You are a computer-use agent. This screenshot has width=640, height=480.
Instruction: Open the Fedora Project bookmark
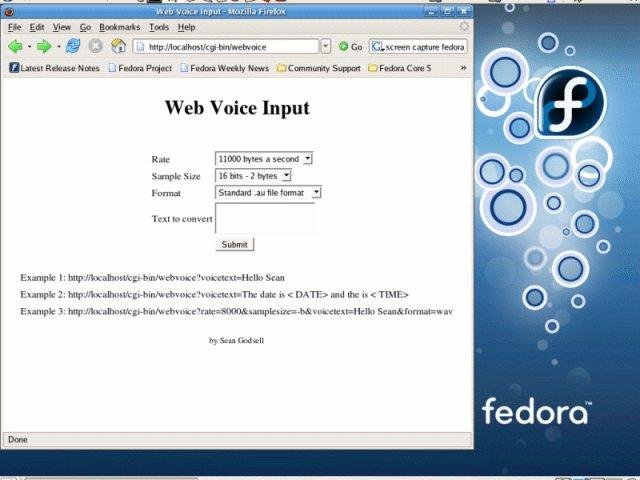point(140,68)
